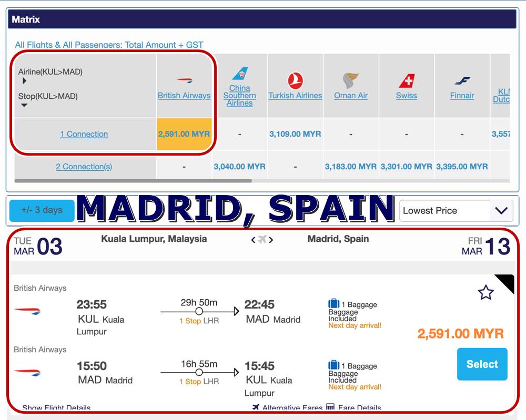Click the 1 Stop LHR label on outbound
The width and height of the screenshot is (526, 420).
(199, 321)
